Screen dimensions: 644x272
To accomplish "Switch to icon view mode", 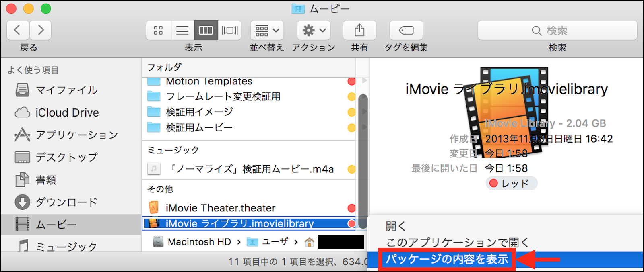I will point(158,31).
